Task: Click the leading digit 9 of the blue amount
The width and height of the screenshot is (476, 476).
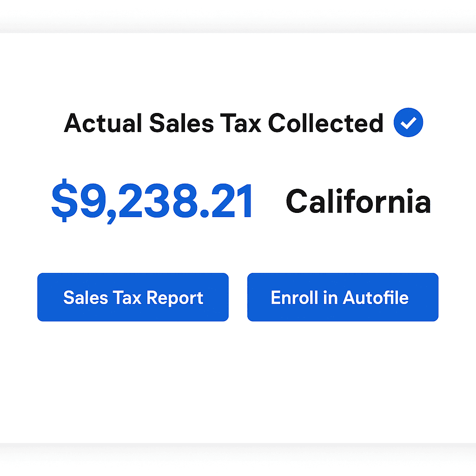Action: (93, 201)
